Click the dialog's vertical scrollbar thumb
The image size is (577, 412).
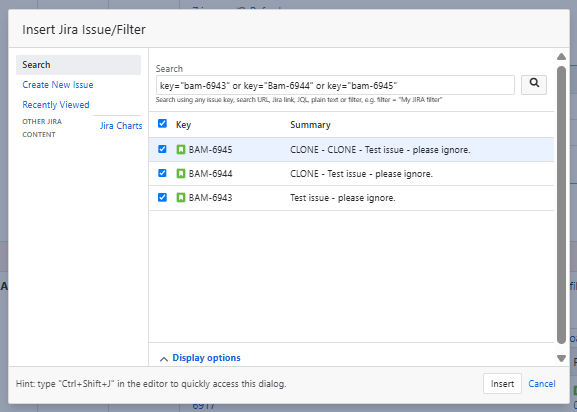(x=561, y=205)
